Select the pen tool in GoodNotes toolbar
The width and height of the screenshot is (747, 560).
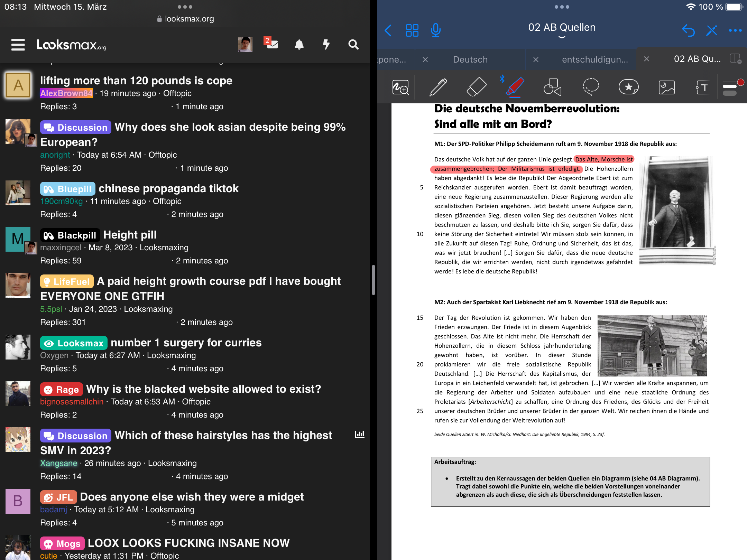pyautogui.click(x=438, y=87)
